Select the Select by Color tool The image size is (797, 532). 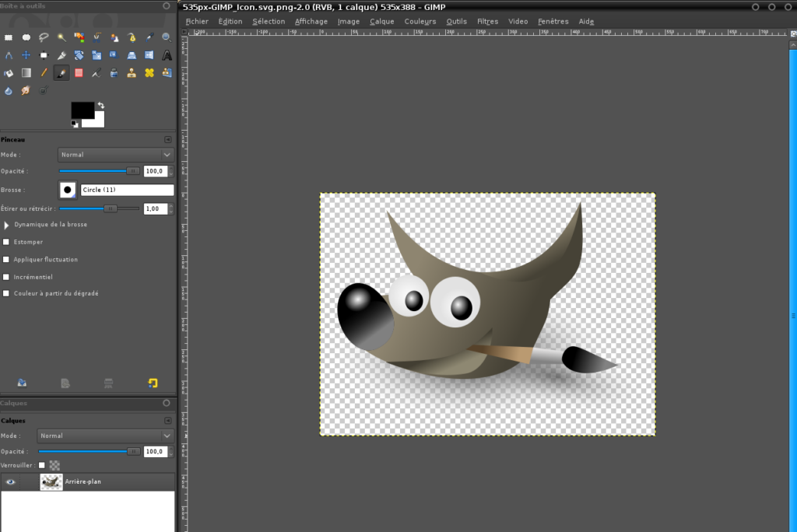[79, 37]
